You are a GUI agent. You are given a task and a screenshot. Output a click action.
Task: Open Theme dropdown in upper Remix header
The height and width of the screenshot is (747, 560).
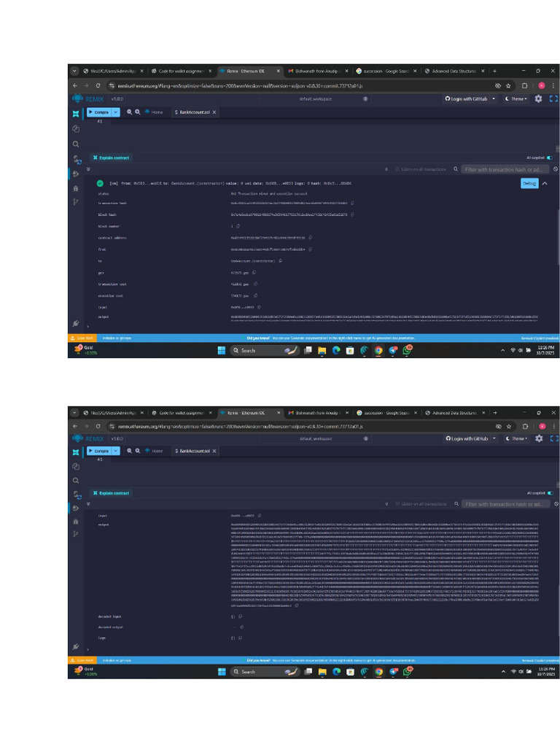pos(517,98)
